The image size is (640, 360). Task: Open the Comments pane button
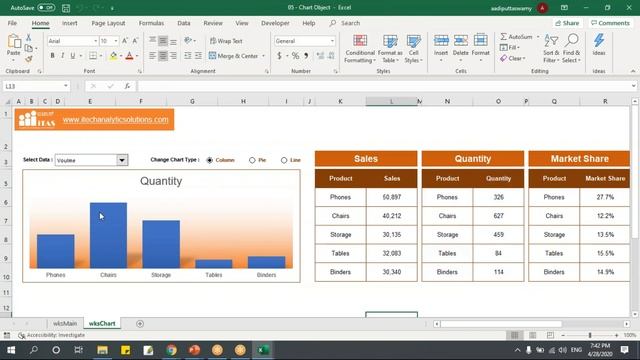point(610,23)
